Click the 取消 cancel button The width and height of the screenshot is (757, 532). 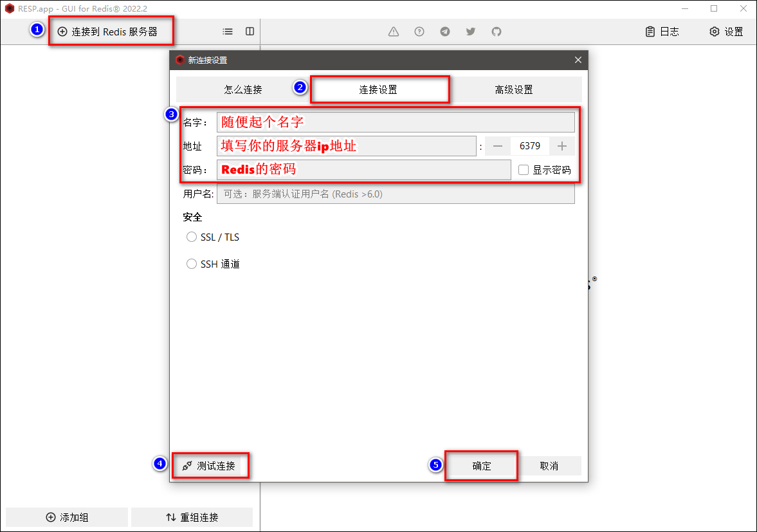pos(549,466)
